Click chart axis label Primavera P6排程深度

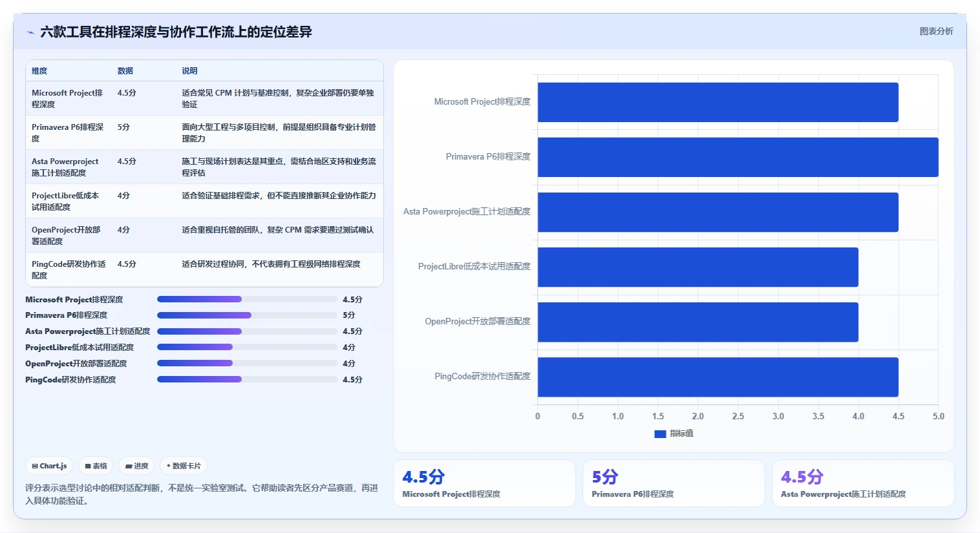click(488, 157)
